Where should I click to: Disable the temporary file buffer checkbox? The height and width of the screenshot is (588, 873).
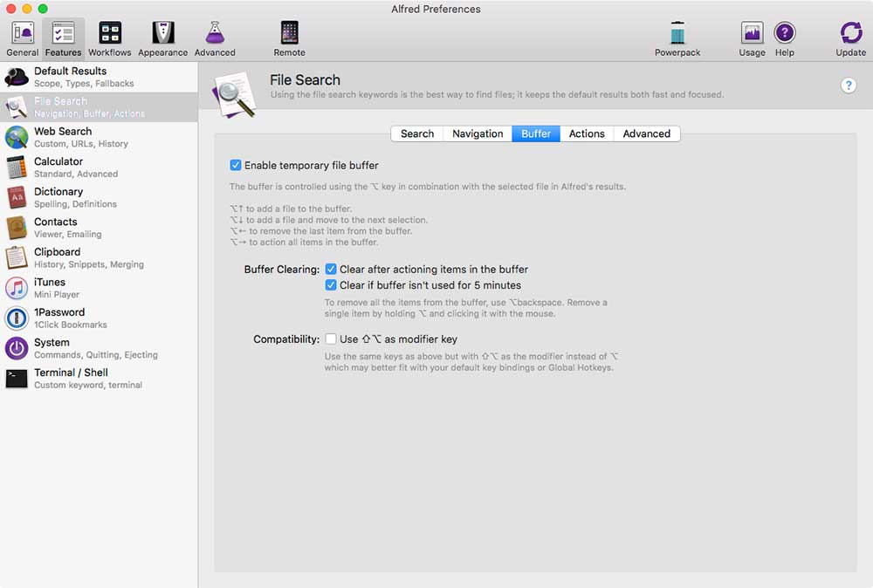pyautogui.click(x=236, y=165)
